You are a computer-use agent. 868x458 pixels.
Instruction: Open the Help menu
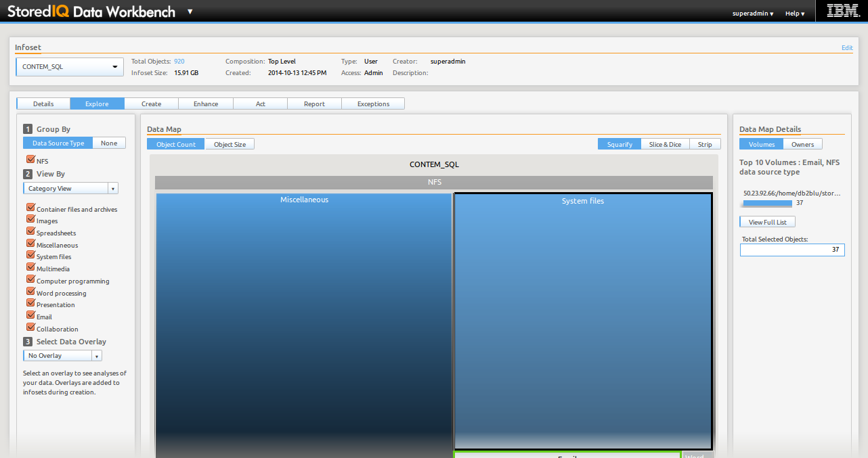795,14
